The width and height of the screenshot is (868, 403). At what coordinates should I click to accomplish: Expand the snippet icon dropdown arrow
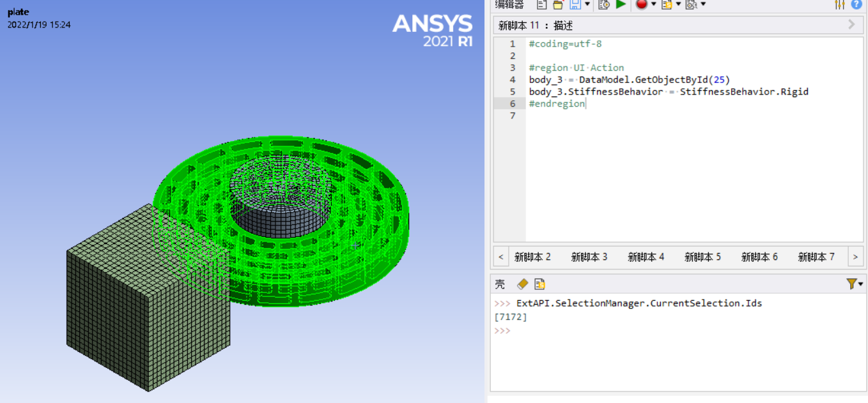click(678, 4)
